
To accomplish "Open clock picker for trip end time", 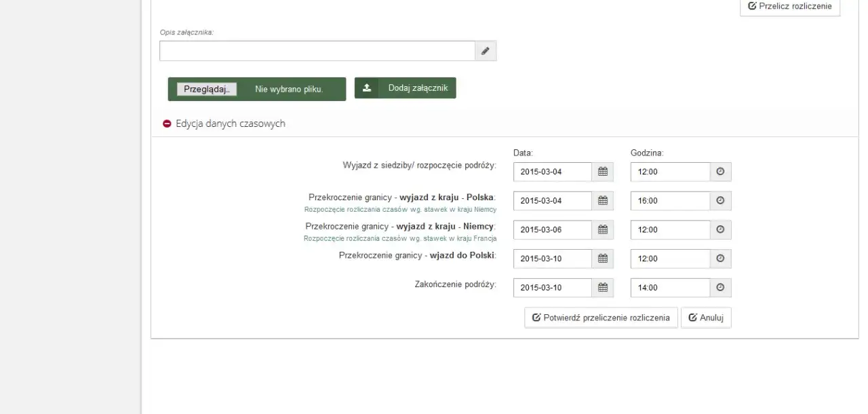I will (720, 287).
